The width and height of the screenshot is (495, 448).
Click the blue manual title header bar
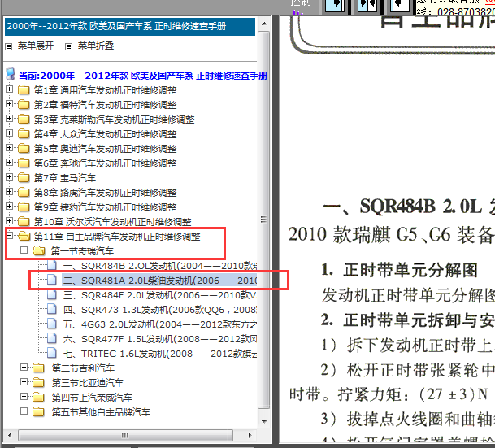(130, 26)
